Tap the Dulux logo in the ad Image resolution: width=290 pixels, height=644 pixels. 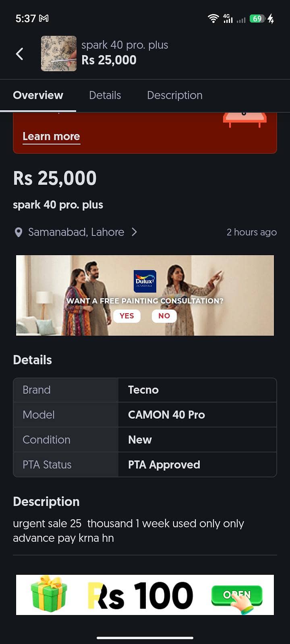145,281
